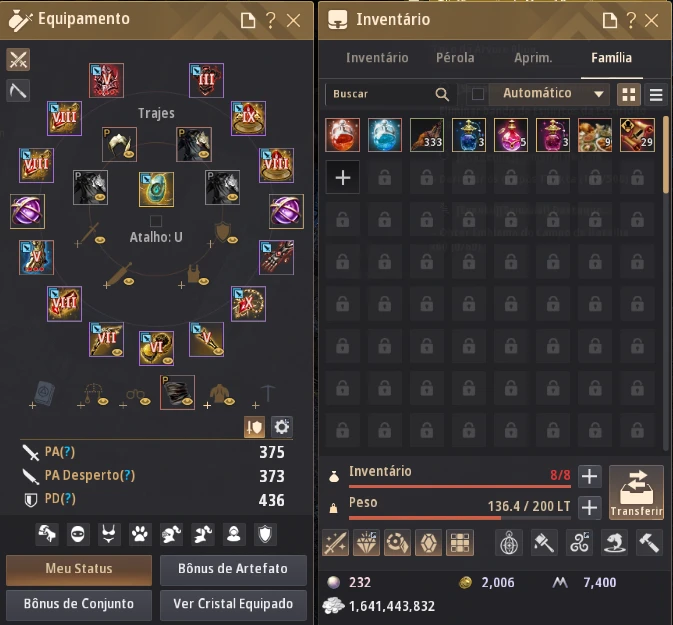Switch to the list view icon
Image resolution: width=673 pixels, height=625 pixels.
(x=656, y=94)
